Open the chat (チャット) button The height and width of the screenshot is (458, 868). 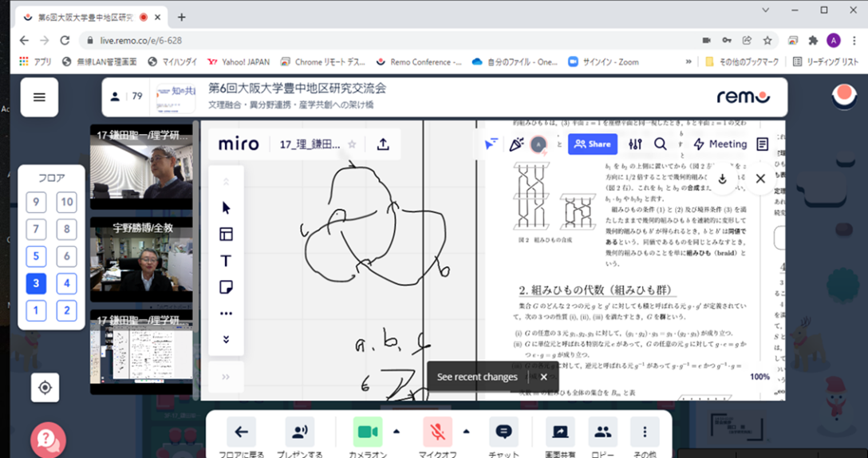pyautogui.click(x=503, y=432)
